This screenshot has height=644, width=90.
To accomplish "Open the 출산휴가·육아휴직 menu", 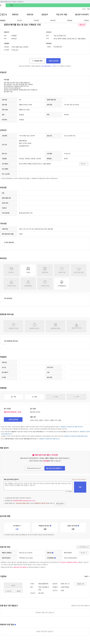I will (82, 15).
